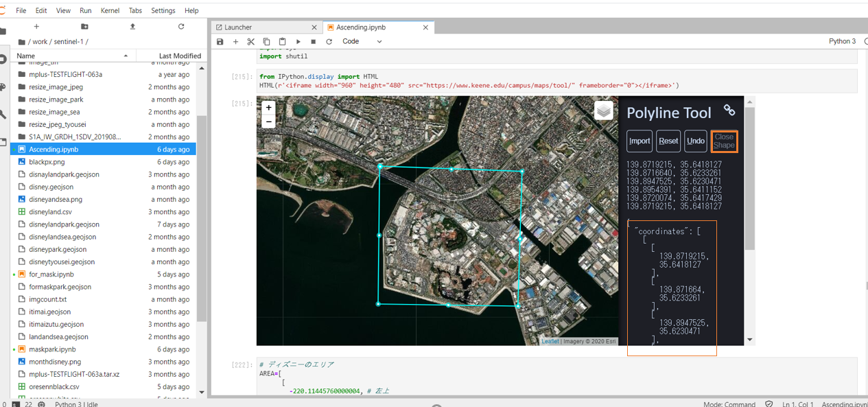Open the View menu

point(63,10)
